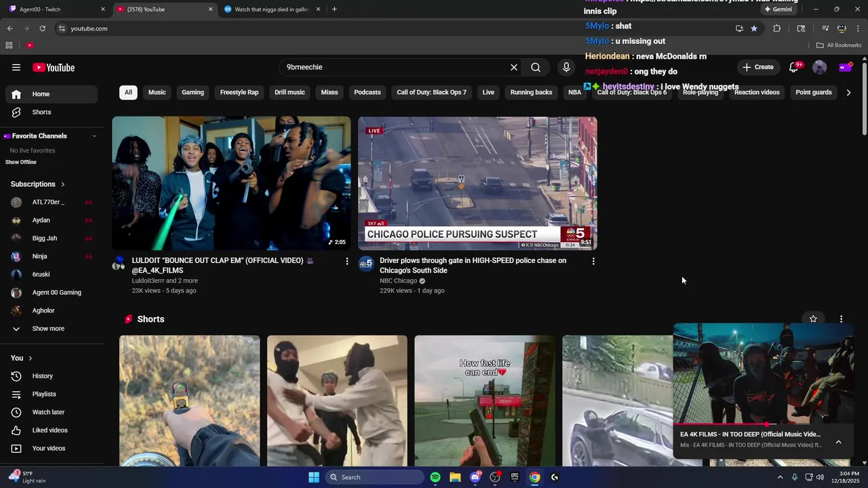868x488 pixels.
Task: Play LULDOIT Bounce Out Clap Em thumbnail
Action: [x=231, y=183]
